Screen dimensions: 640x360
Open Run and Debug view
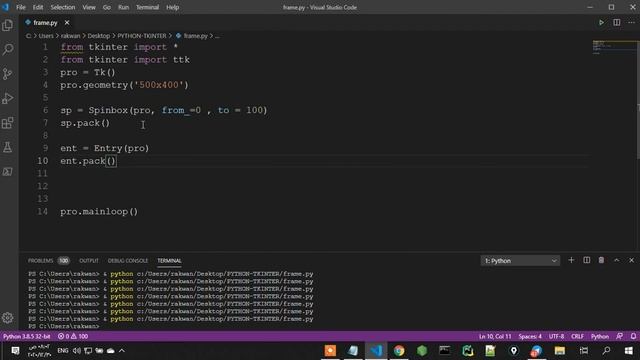(7, 98)
